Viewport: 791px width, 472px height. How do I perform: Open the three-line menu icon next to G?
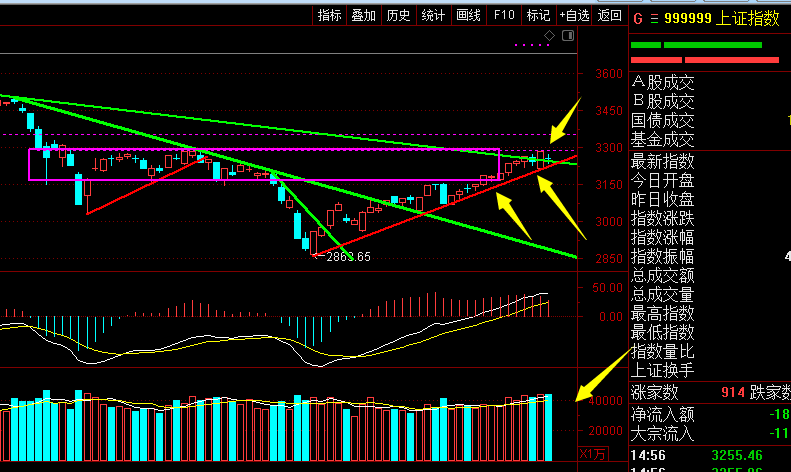pos(654,19)
